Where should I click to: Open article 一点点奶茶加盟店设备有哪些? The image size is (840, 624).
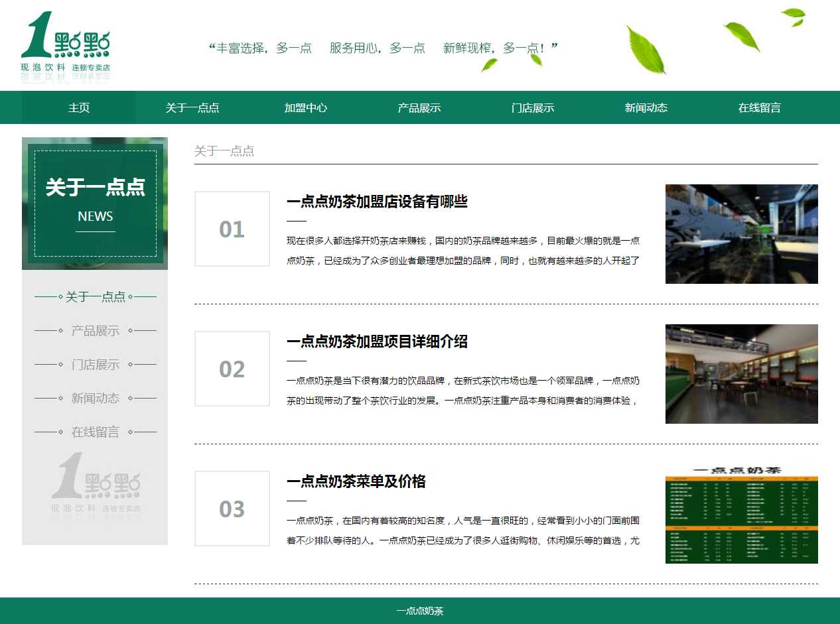377,202
